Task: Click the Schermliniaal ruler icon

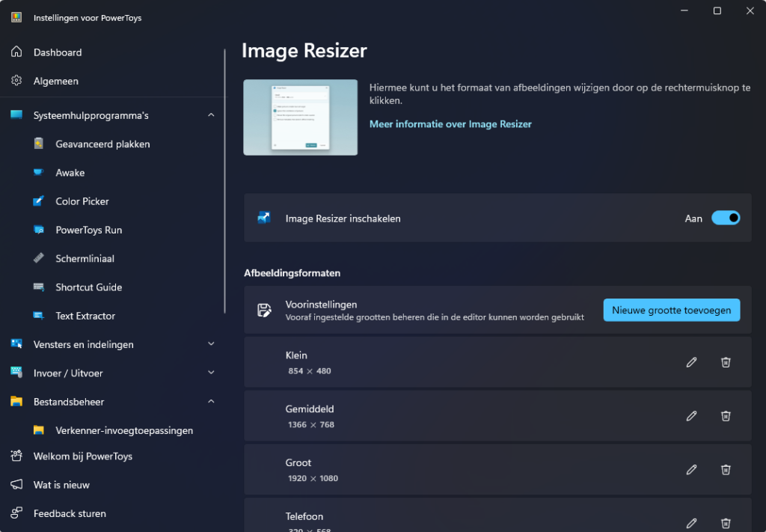Action: click(x=39, y=258)
